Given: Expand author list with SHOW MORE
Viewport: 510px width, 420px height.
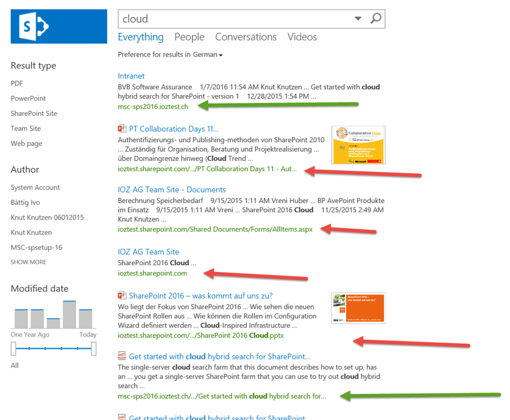Looking at the screenshot, I should pos(28,262).
